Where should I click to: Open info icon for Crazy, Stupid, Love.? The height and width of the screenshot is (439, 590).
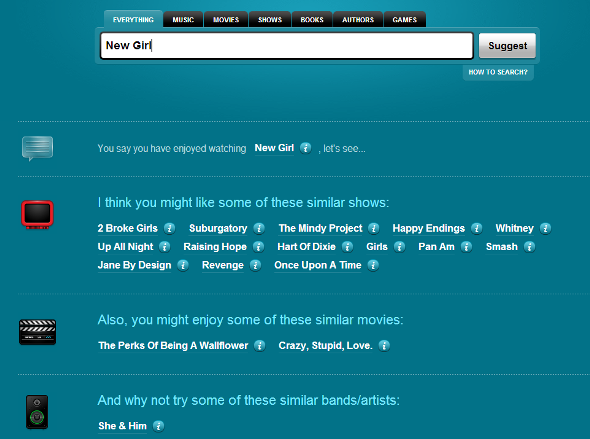[384, 346]
